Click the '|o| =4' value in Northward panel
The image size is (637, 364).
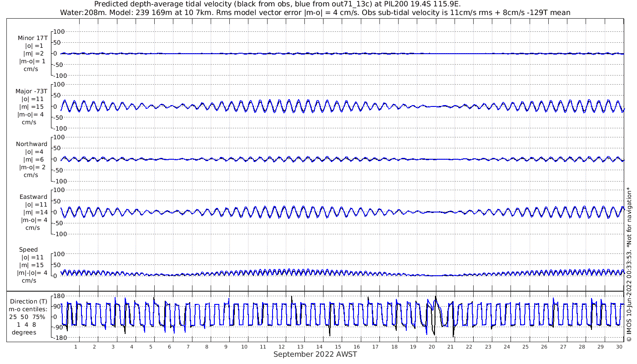(34, 152)
